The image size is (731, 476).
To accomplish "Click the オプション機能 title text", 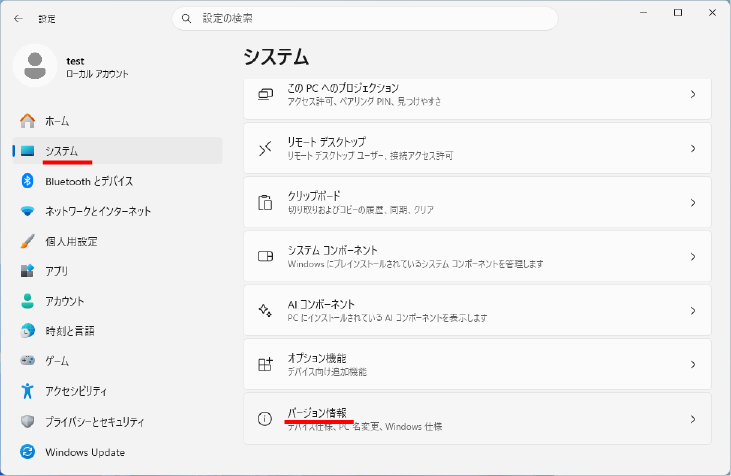I will pyautogui.click(x=317, y=358).
